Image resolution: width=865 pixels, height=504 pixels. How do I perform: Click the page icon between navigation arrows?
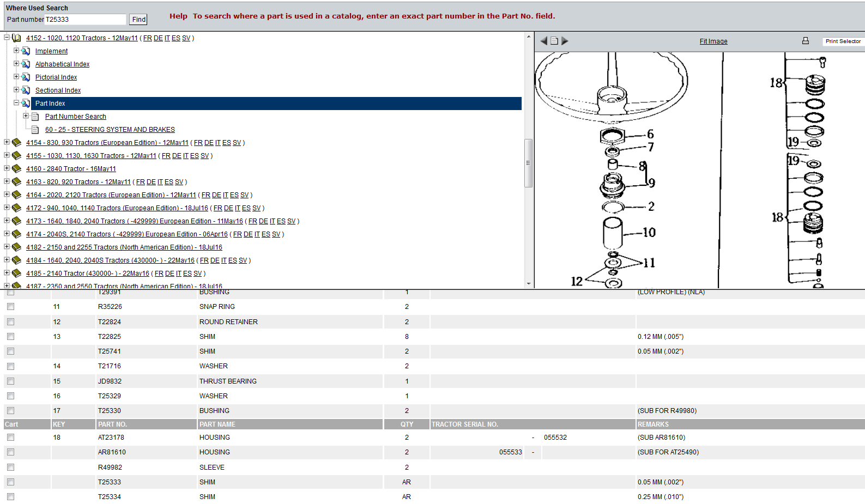pyautogui.click(x=554, y=41)
